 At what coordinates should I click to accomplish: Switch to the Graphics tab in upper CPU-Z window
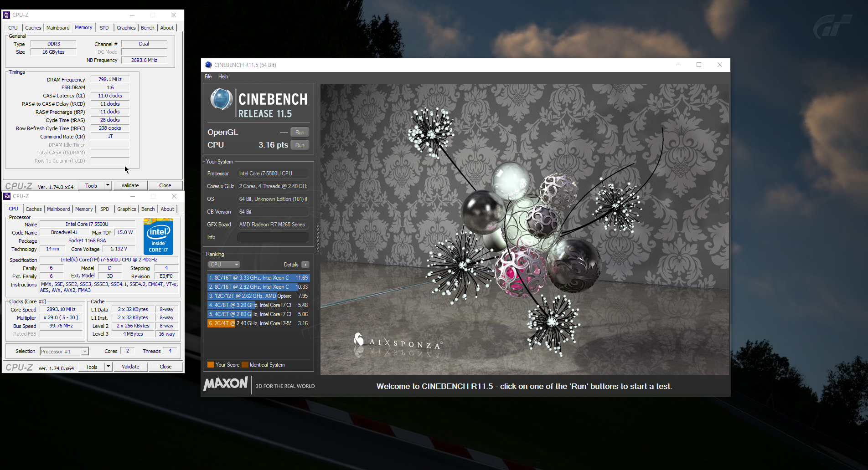pos(126,28)
